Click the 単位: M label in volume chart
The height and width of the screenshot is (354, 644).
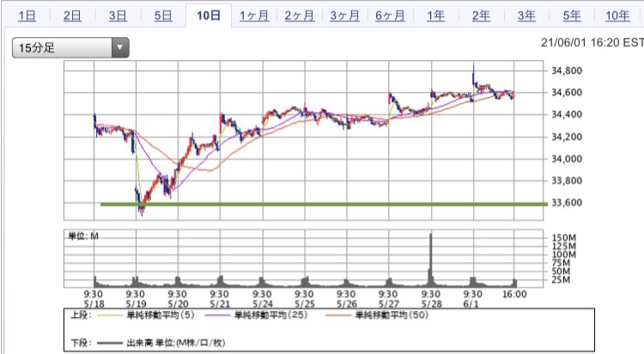83,236
